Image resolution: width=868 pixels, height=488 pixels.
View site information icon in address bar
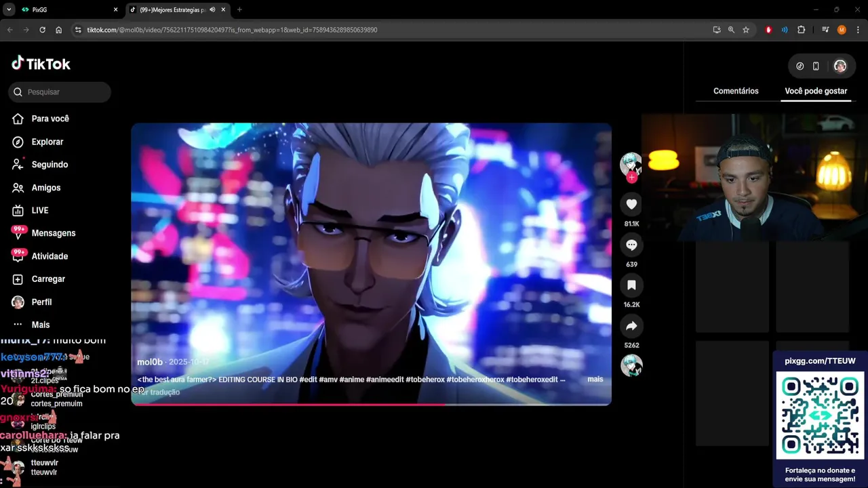coord(78,30)
